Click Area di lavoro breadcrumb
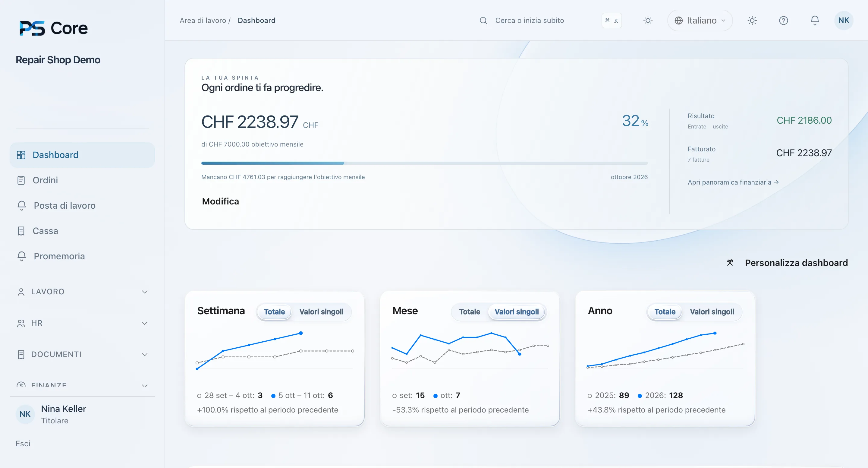The image size is (868, 468). tap(203, 21)
